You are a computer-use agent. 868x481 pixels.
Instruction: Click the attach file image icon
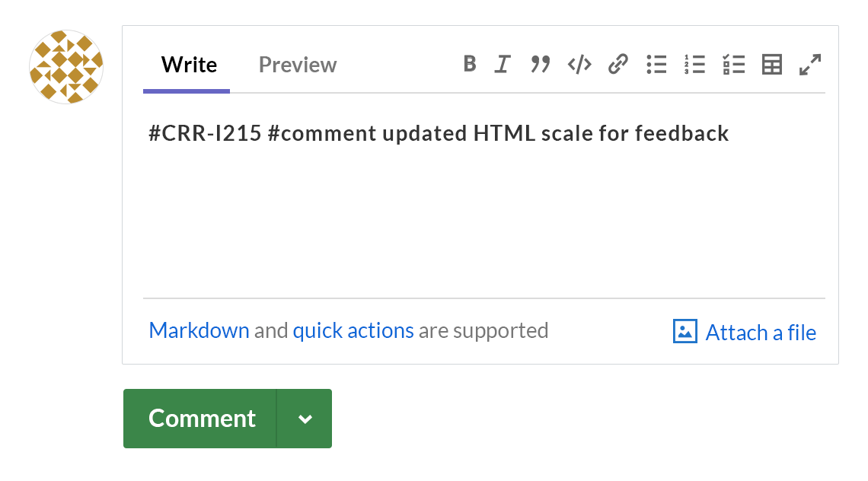685,331
